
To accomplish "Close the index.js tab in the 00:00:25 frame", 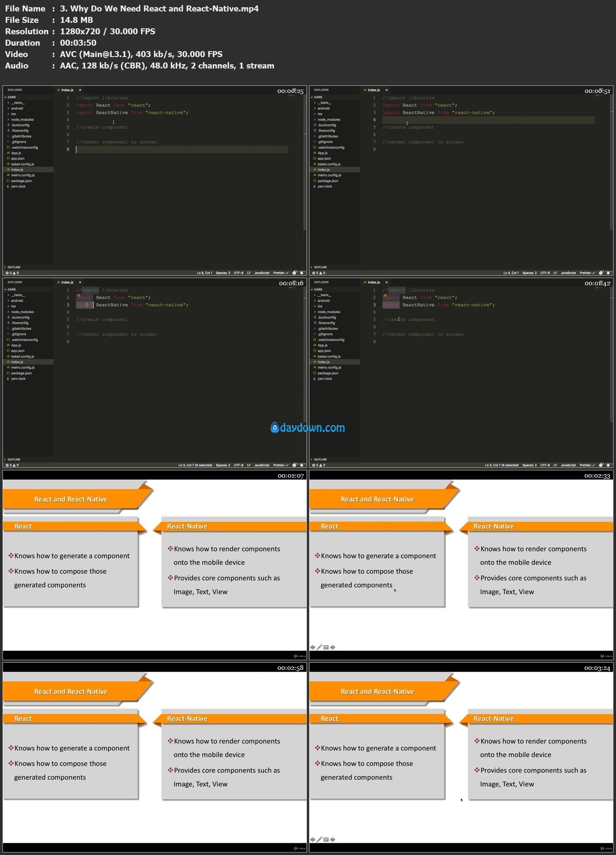I will click(80, 90).
